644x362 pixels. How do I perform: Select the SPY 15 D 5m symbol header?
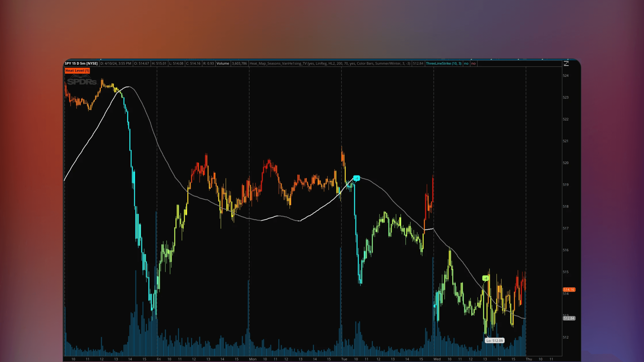pyautogui.click(x=81, y=63)
